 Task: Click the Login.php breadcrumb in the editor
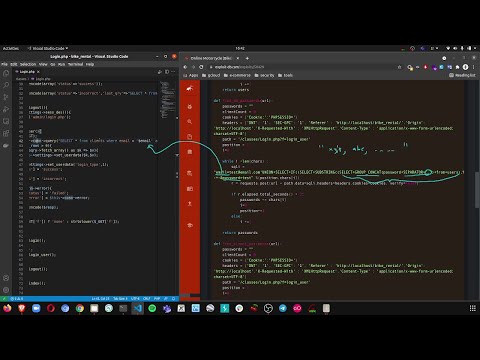(x=43, y=79)
